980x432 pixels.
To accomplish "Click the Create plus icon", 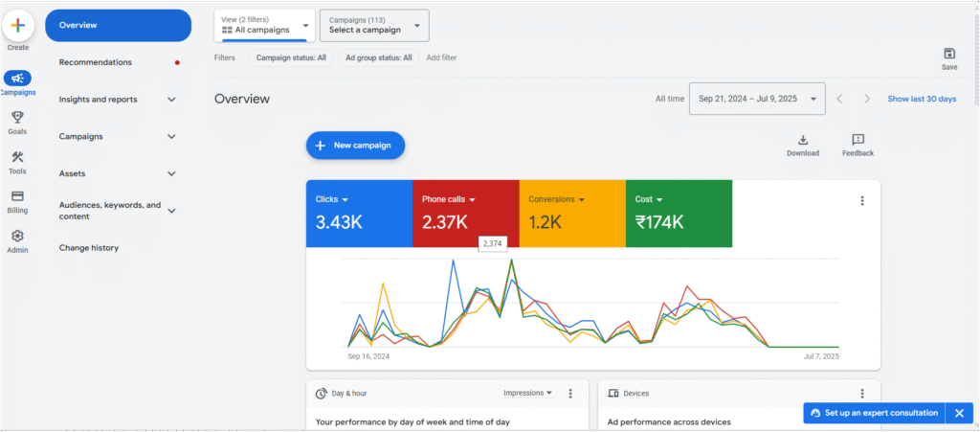I will tap(17, 25).
